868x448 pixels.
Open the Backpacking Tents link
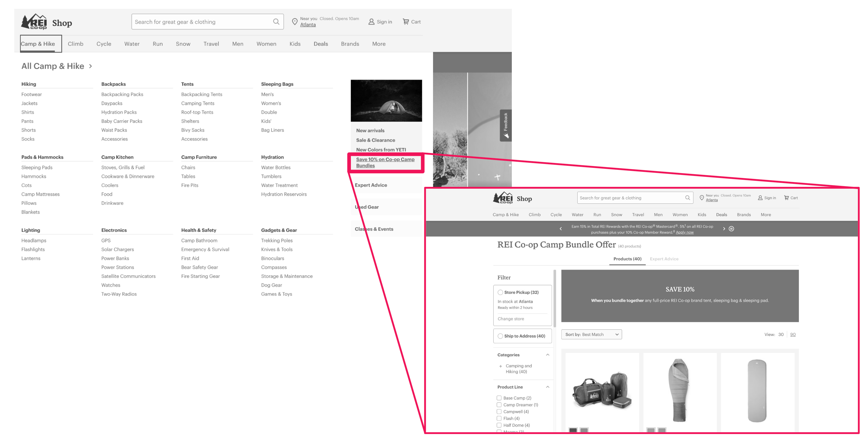(202, 94)
